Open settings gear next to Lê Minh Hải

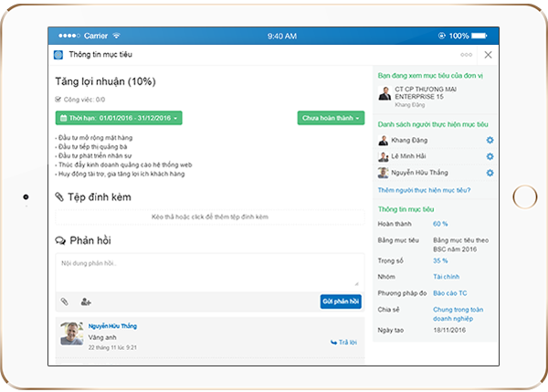[x=490, y=156]
